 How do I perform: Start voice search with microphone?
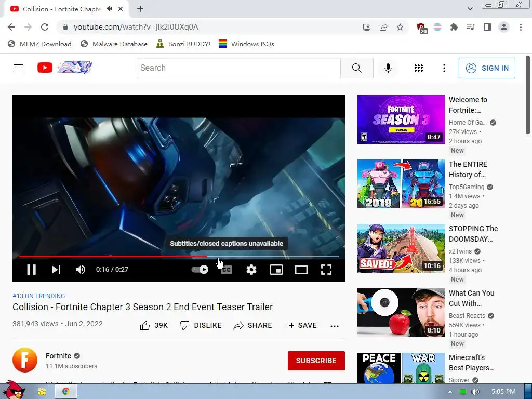point(388,68)
